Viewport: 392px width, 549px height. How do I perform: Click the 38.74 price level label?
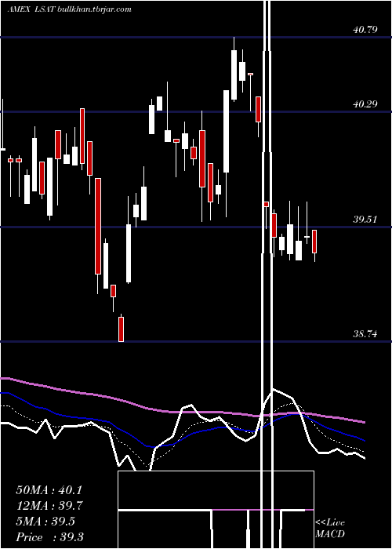click(x=365, y=334)
